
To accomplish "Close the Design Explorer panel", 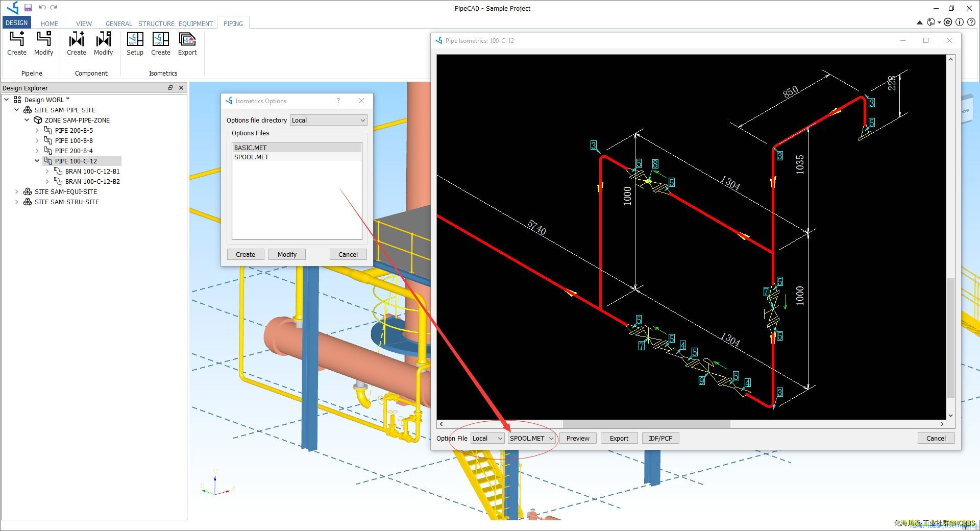I will [x=181, y=88].
